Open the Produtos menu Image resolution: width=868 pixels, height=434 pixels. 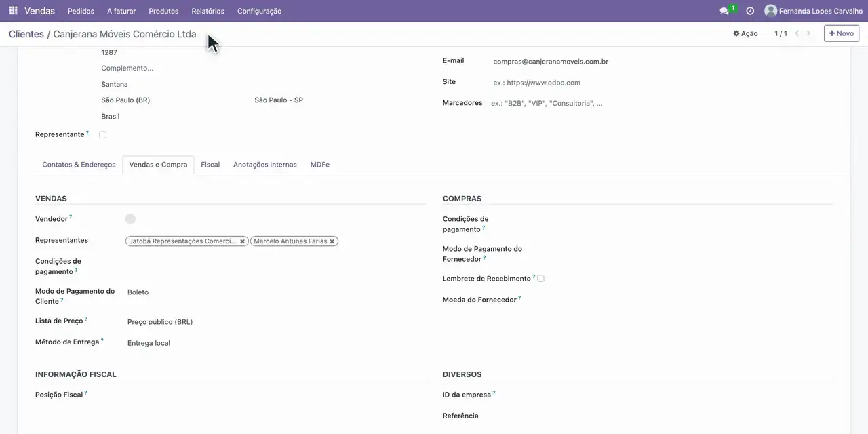click(163, 11)
